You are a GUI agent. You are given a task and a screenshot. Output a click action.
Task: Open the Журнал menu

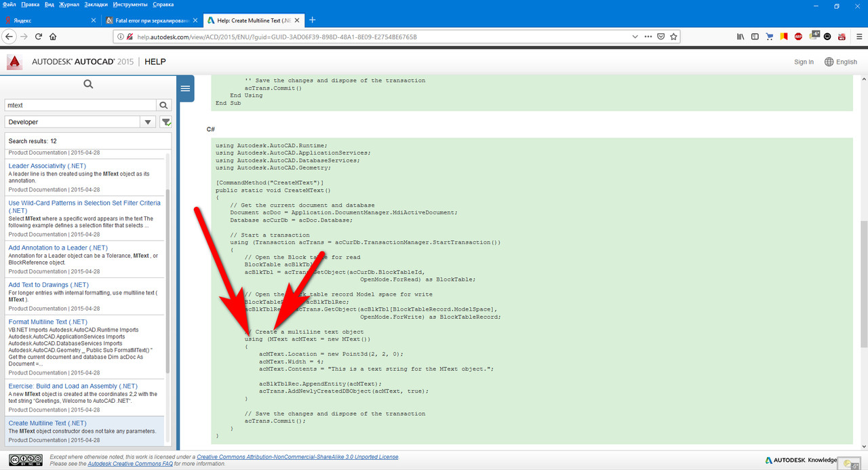(69, 4)
